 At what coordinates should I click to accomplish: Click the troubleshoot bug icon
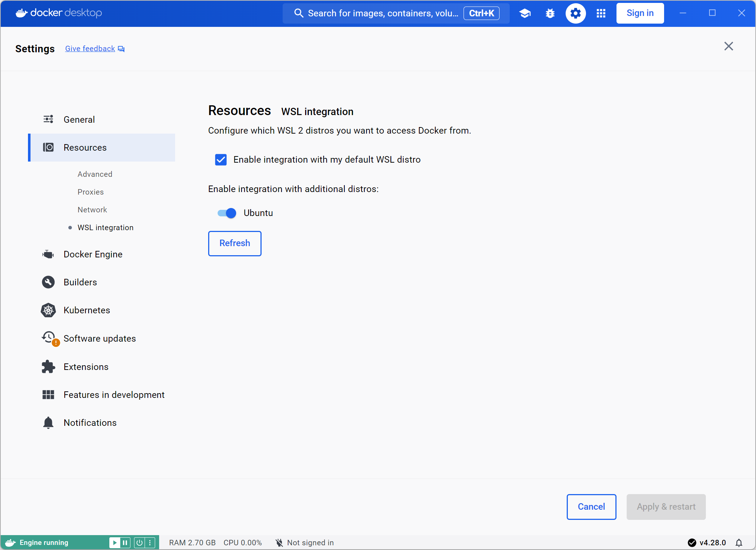point(550,13)
